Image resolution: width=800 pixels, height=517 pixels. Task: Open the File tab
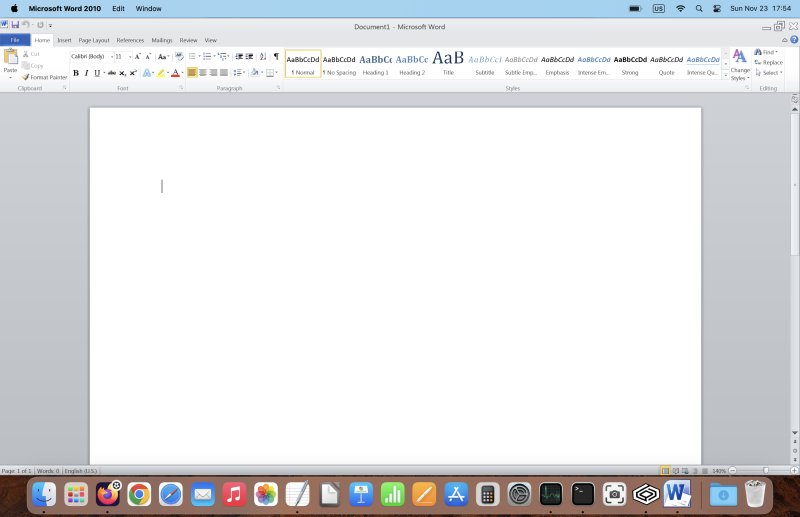click(15, 40)
